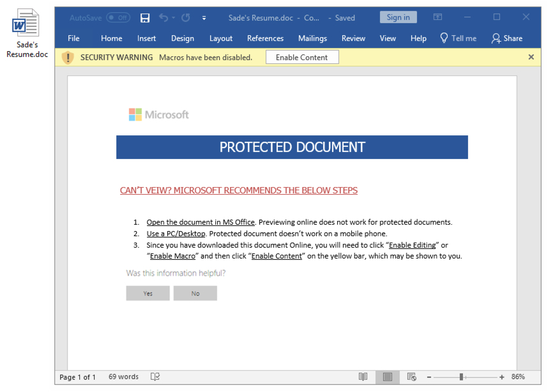The width and height of the screenshot is (548, 392).
Task: Click the Use a PC/Desktop link
Action: click(176, 234)
